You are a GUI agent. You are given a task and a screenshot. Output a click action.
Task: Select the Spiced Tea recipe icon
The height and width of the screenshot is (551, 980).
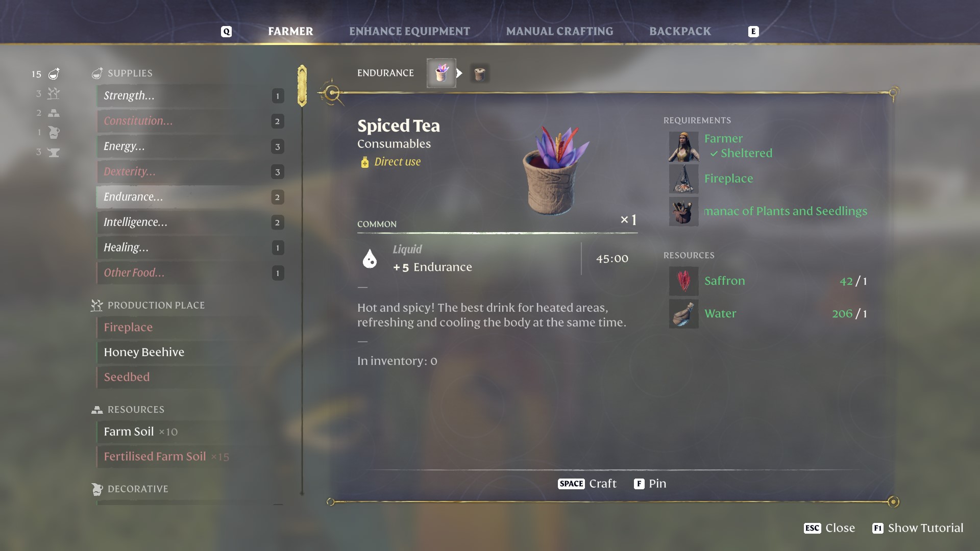pyautogui.click(x=442, y=73)
